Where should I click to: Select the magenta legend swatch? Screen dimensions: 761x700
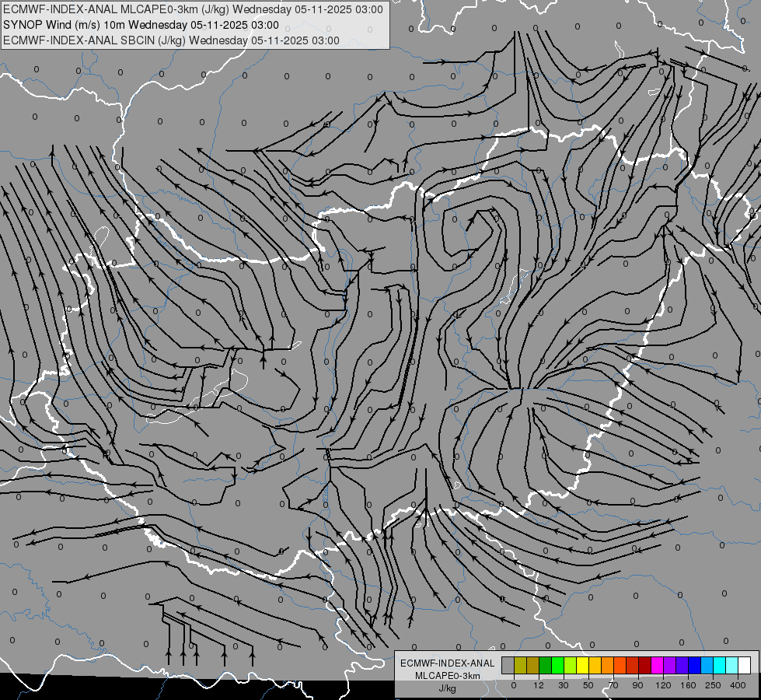[x=658, y=665]
